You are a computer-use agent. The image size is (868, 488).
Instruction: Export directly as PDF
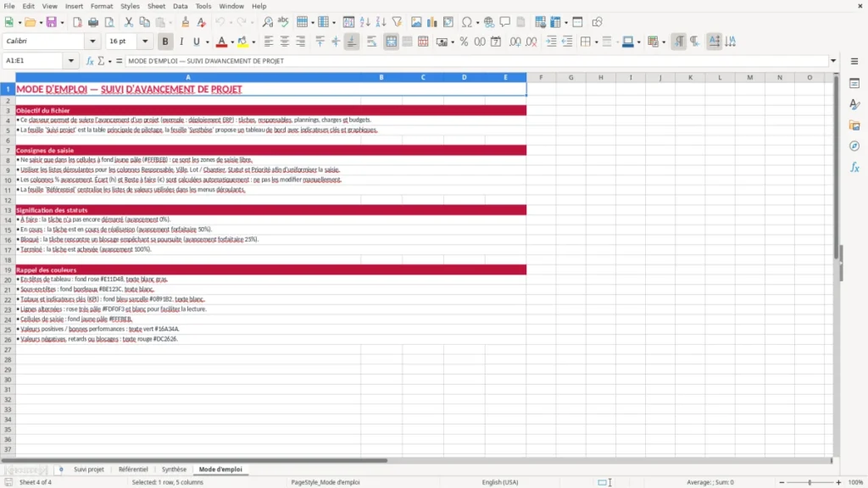click(x=77, y=22)
